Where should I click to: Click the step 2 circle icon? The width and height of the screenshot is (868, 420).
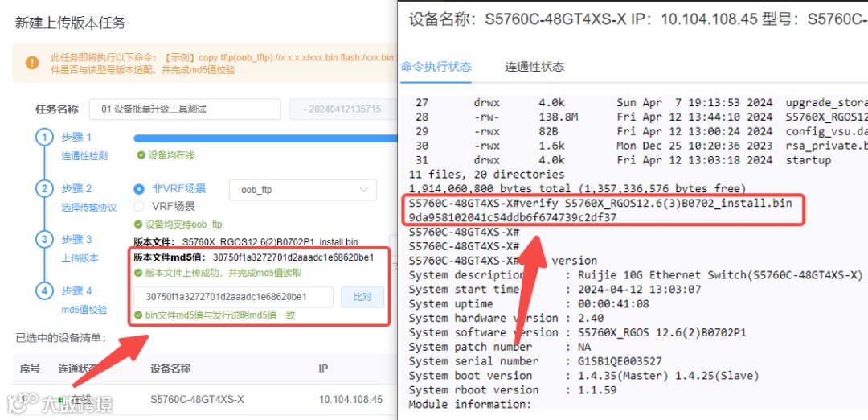(44, 189)
